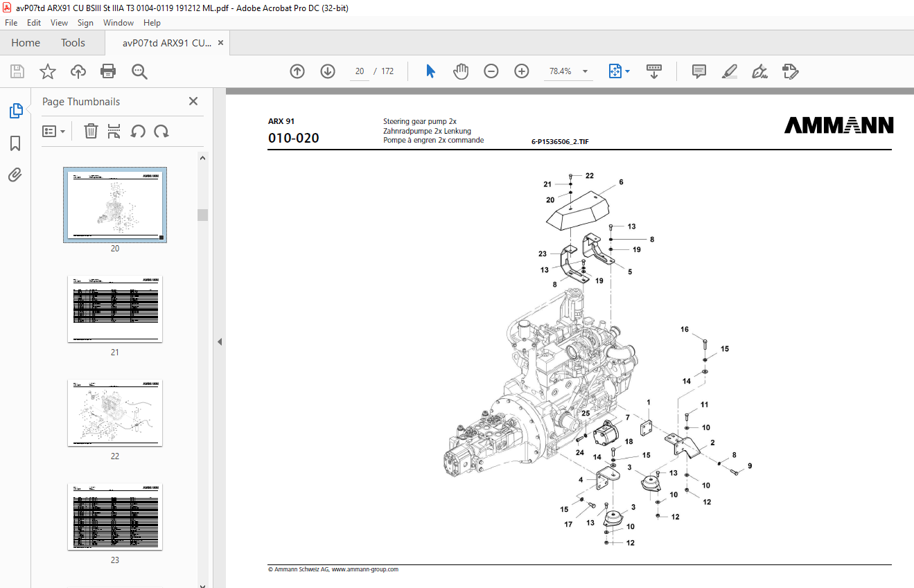Switch to the Tools tab
The image size is (914, 588).
pos(73,43)
